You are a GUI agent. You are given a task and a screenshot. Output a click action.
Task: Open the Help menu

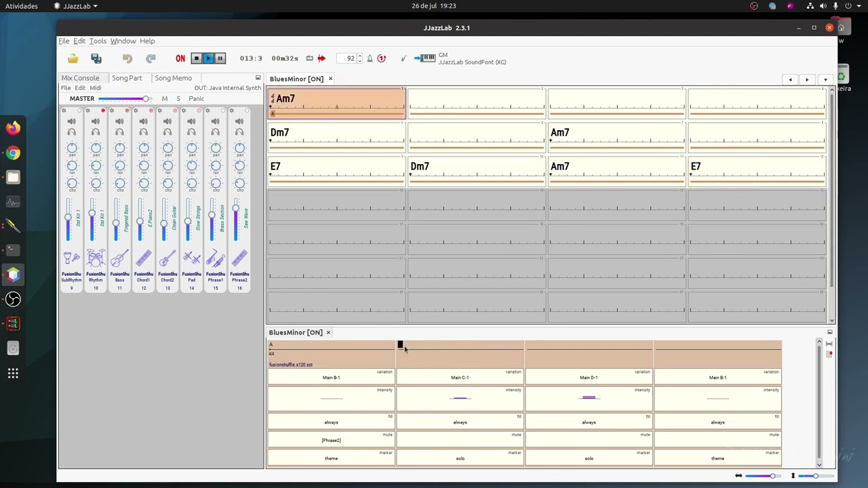(147, 41)
